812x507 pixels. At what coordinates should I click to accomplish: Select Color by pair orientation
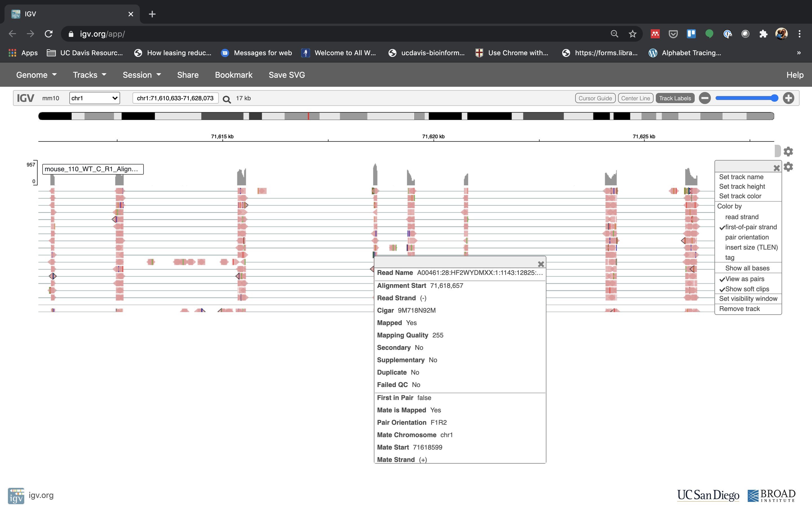(x=747, y=237)
